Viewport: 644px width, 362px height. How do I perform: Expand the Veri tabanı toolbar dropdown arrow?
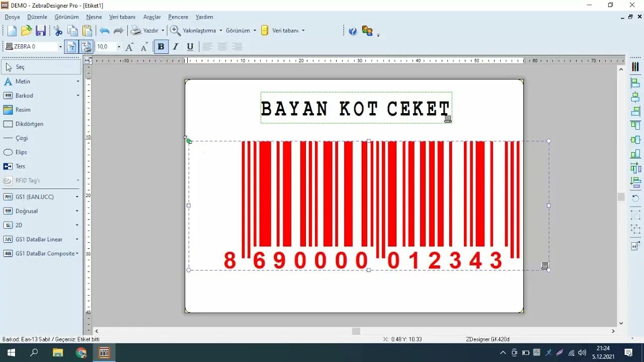303,31
